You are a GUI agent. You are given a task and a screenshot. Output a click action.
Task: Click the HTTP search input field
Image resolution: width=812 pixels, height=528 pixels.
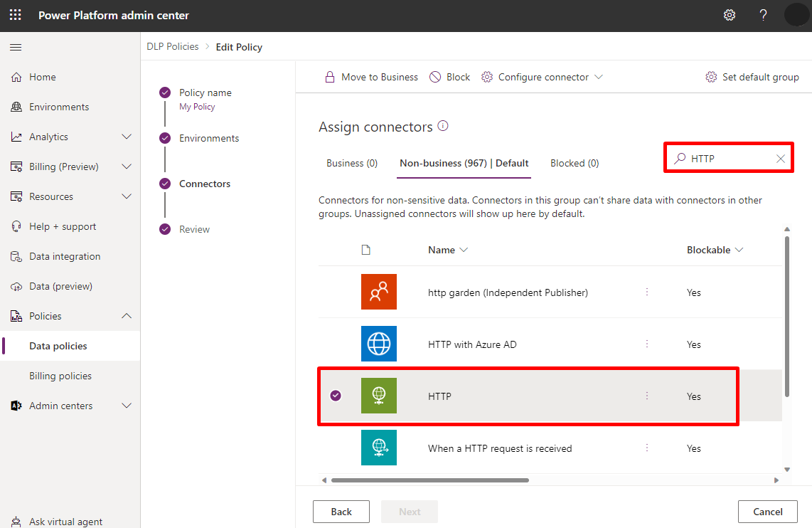click(x=729, y=159)
